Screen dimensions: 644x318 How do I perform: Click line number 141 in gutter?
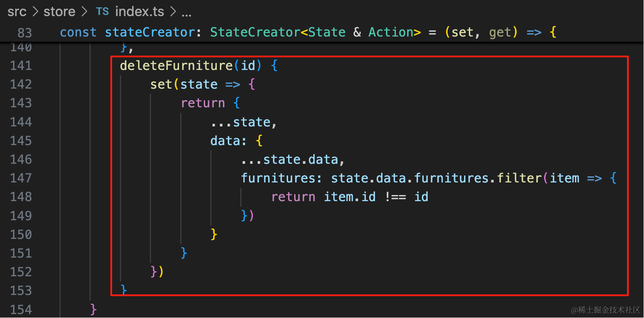tap(21, 66)
